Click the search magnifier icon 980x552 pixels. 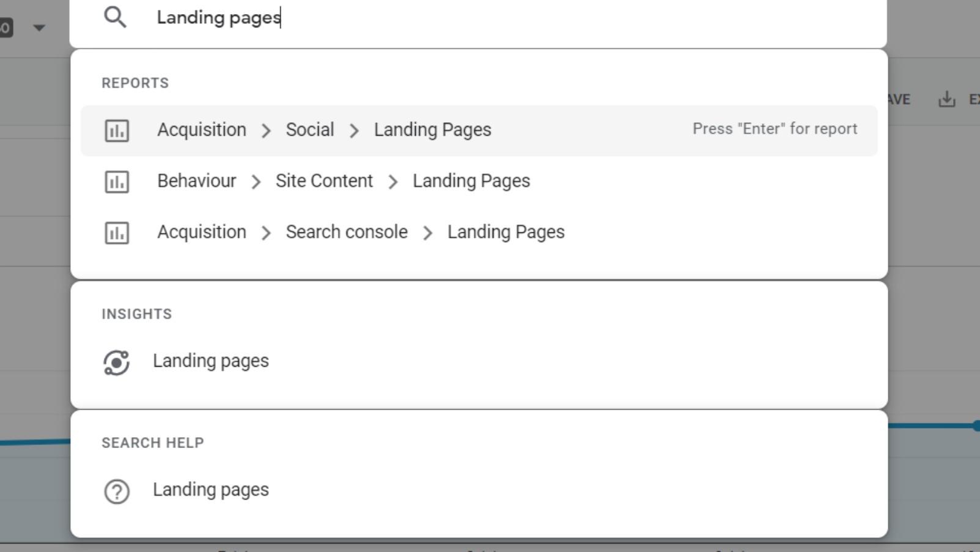coord(115,18)
